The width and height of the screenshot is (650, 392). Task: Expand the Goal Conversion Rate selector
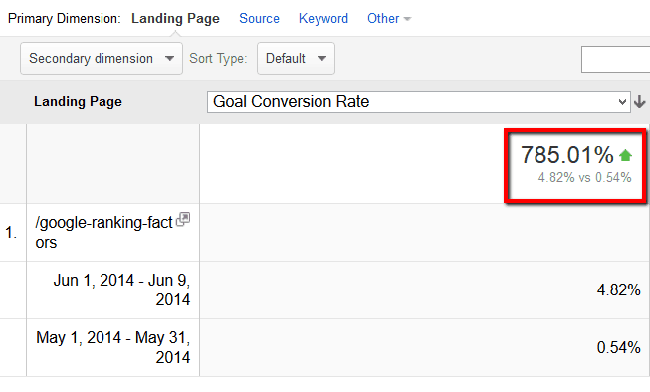pos(419,102)
